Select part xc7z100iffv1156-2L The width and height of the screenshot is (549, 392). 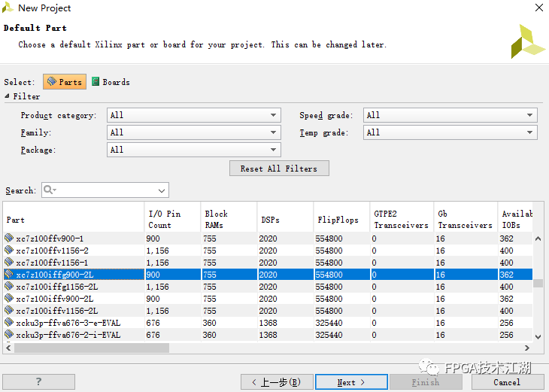[x=57, y=311]
